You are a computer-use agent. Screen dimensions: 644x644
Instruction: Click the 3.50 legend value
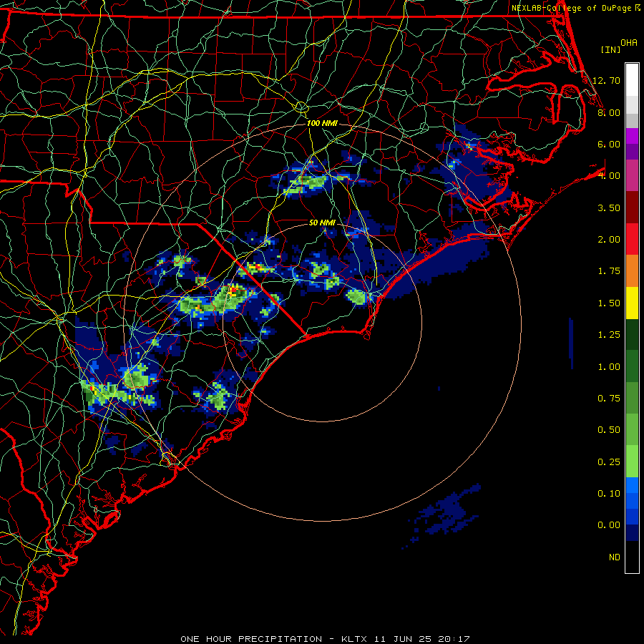click(x=609, y=208)
